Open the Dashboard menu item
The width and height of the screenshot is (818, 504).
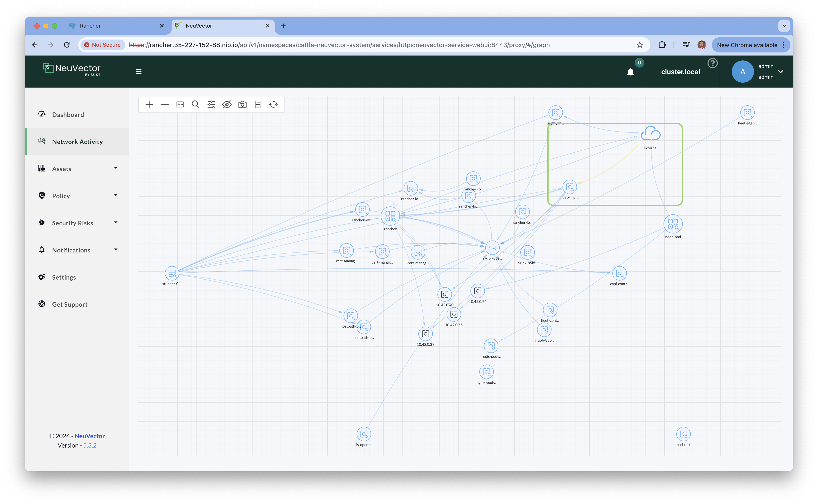pyautogui.click(x=68, y=115)
